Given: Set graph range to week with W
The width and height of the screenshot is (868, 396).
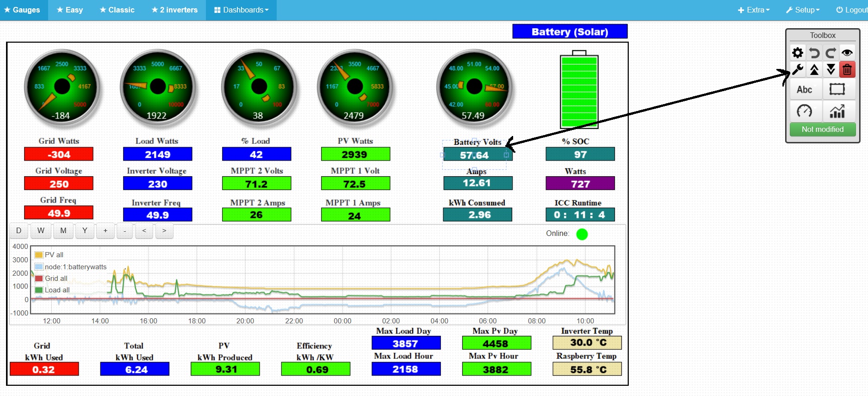Looking at the screenshot, I should (x=41, y=231).
